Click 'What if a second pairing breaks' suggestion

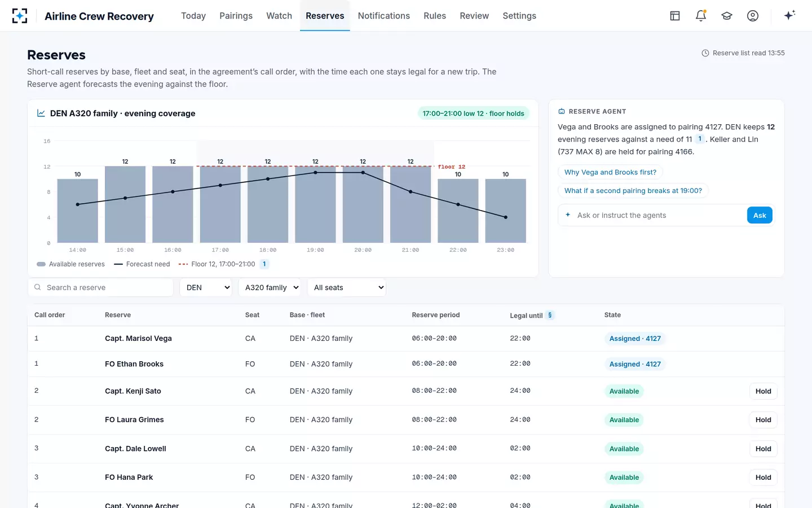point(633,191)
